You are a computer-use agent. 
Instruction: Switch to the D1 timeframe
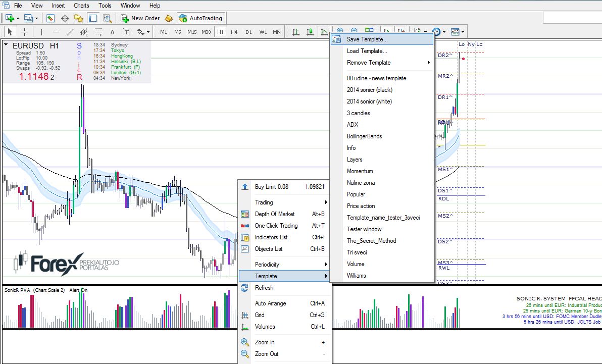249,32
